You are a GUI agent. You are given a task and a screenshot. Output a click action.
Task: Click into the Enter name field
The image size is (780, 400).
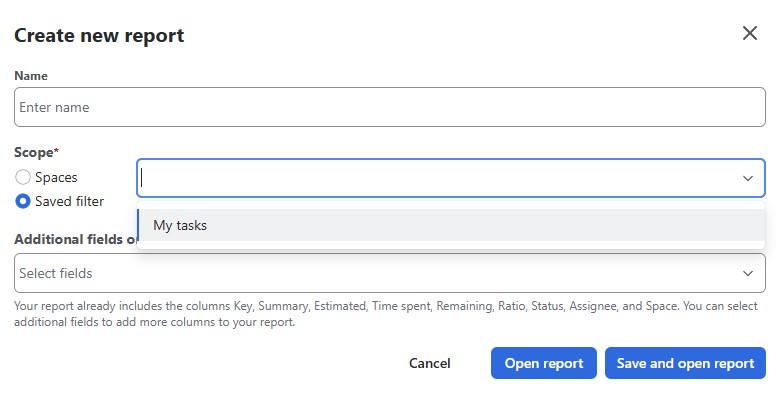point(390,107)
